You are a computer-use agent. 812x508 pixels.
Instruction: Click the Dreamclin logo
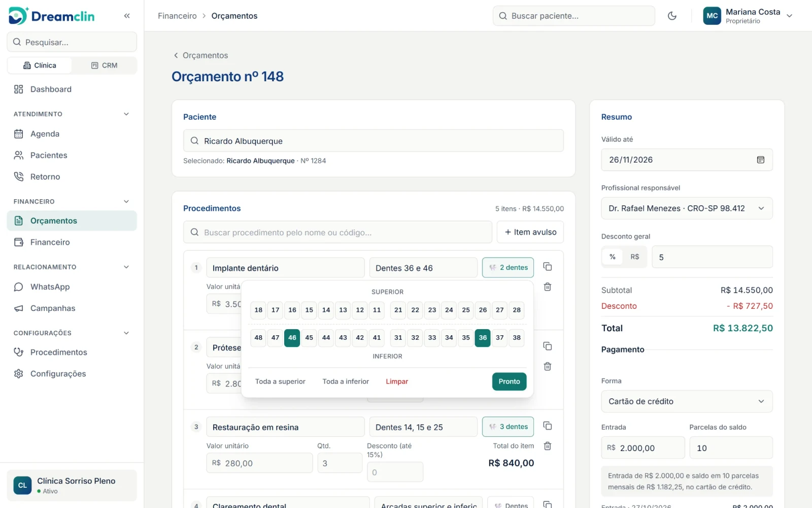pyautogui.click(x=52, y=16)
